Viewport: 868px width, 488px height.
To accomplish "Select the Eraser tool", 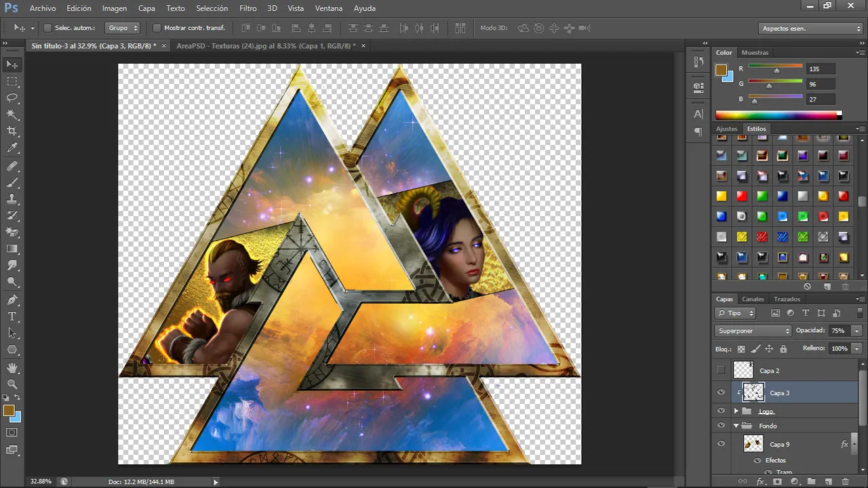I will tap(12, 232).
